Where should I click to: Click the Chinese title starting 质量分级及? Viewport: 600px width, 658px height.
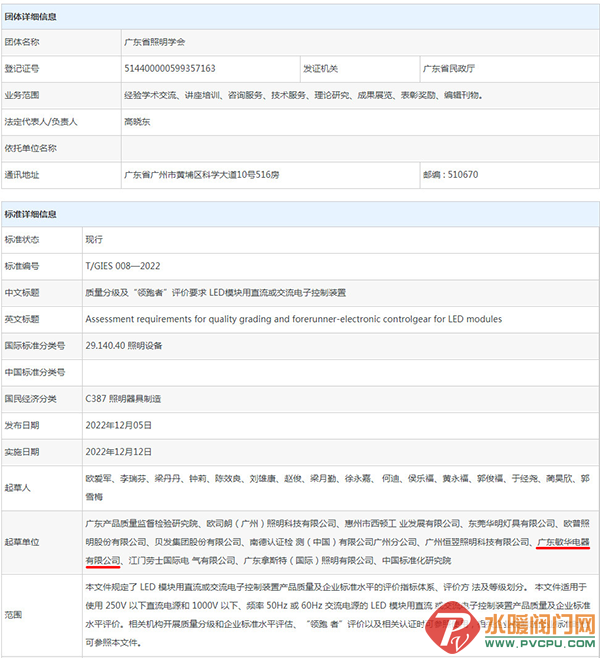pyautogui.click(x=216, y=292)
